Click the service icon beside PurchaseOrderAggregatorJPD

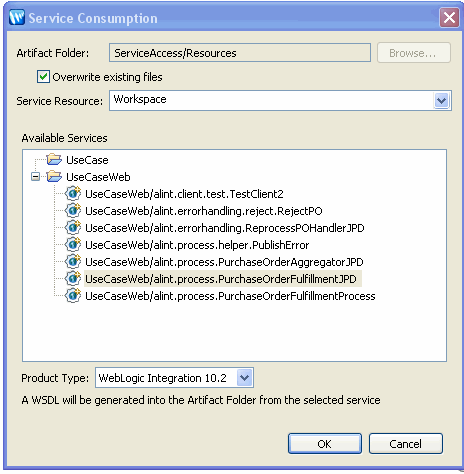[73, 261]
